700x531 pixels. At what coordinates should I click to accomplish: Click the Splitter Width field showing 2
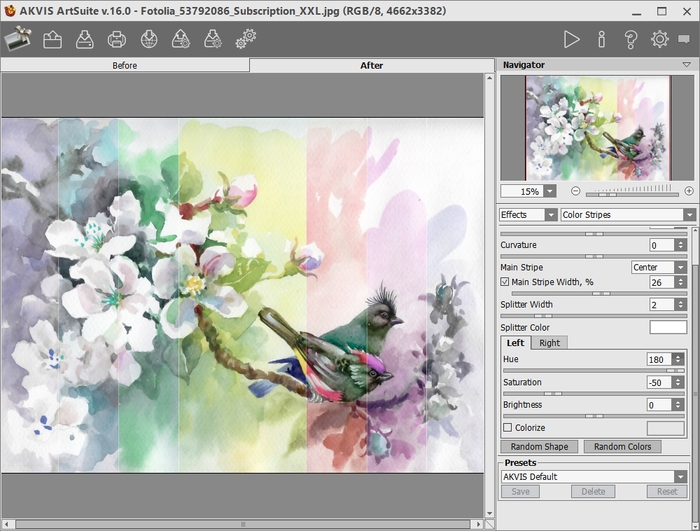click(x=661, y=304)
